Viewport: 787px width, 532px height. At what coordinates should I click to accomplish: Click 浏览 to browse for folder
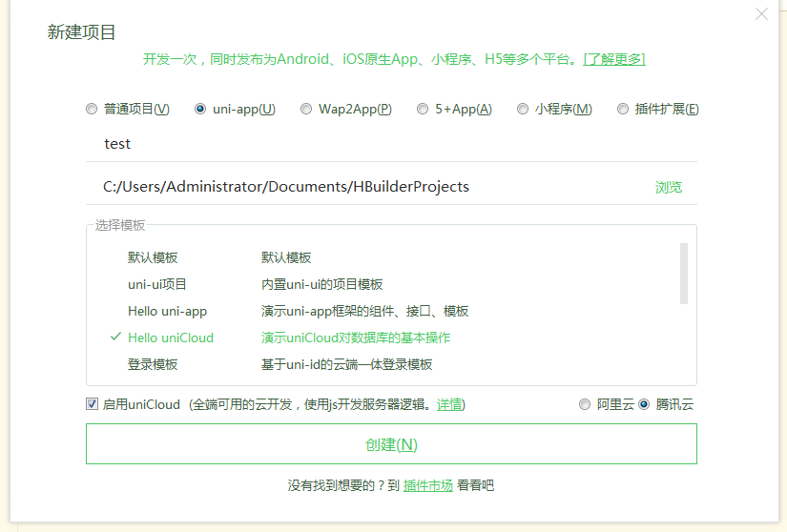(669, 187)
